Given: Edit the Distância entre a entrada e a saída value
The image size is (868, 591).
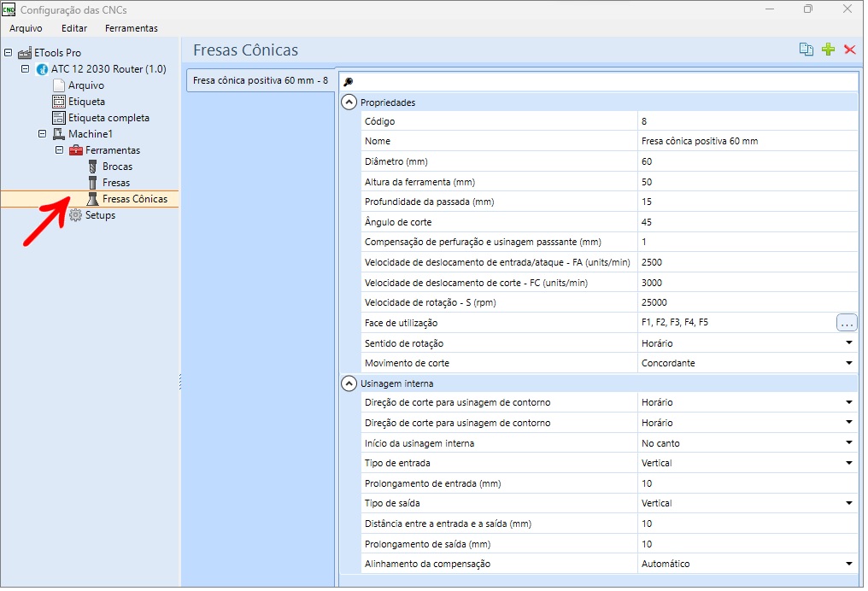Looking at the screenshot, I should pyautogui.click(x=748, y=524).
